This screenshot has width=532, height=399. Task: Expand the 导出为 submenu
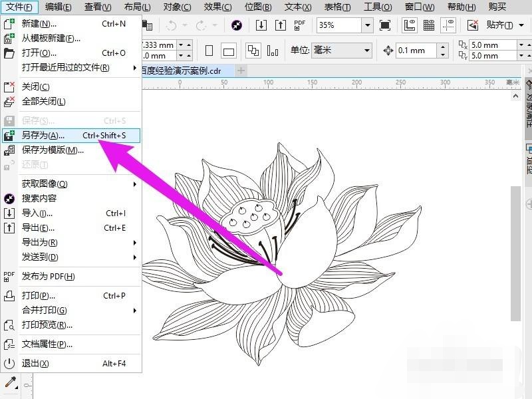tap(135, 243)
